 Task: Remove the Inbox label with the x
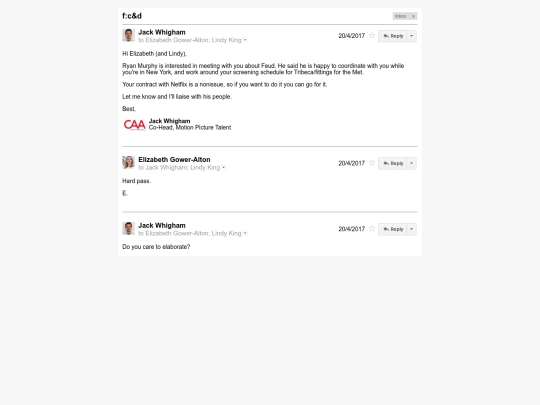(x=413, y=16)
